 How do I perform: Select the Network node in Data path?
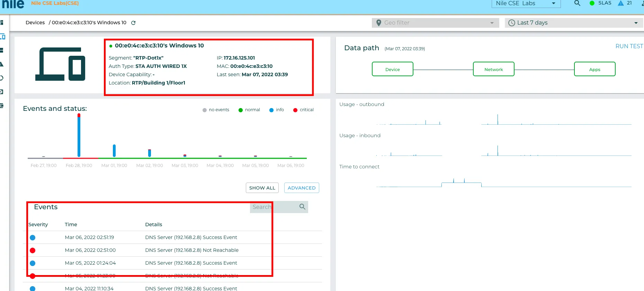(494, 69)
